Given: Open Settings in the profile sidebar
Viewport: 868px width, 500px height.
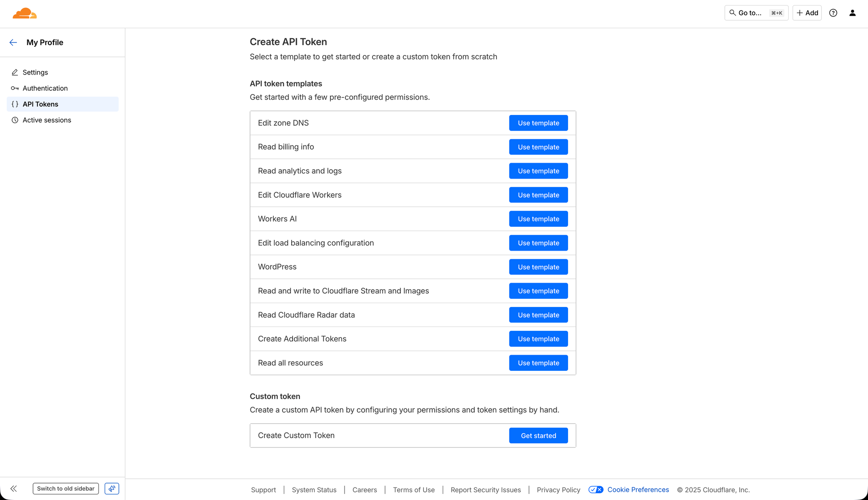Looking at the screenshot, I should point(35,72).
